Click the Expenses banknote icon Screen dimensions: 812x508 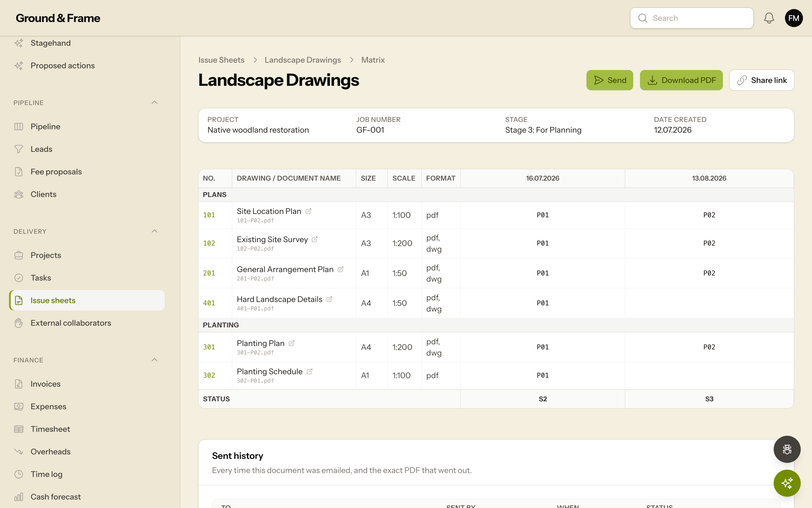19,406
